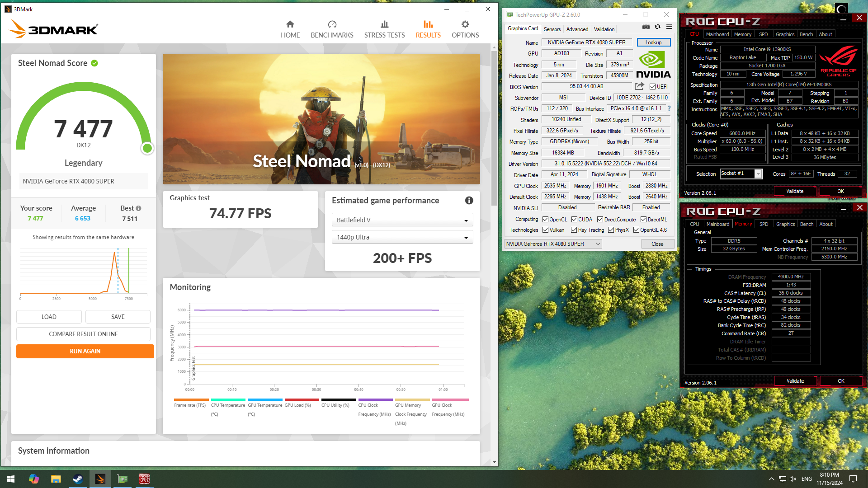This screenshot has height=488, width=868.
Task: Click Steel Nomad banner image
Action: 321,119
